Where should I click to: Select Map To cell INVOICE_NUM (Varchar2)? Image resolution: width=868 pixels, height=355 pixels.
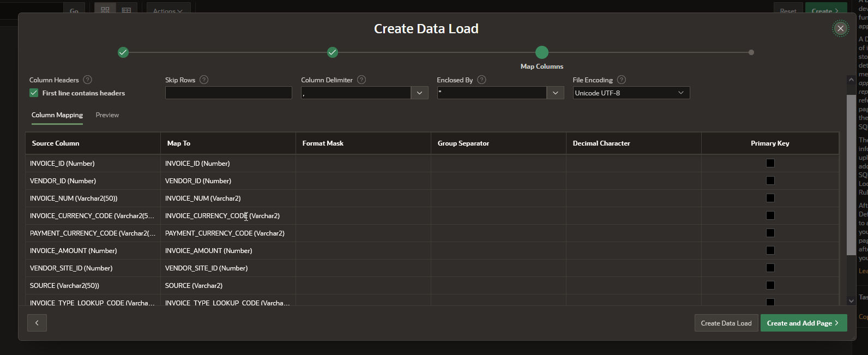point(228,198)
